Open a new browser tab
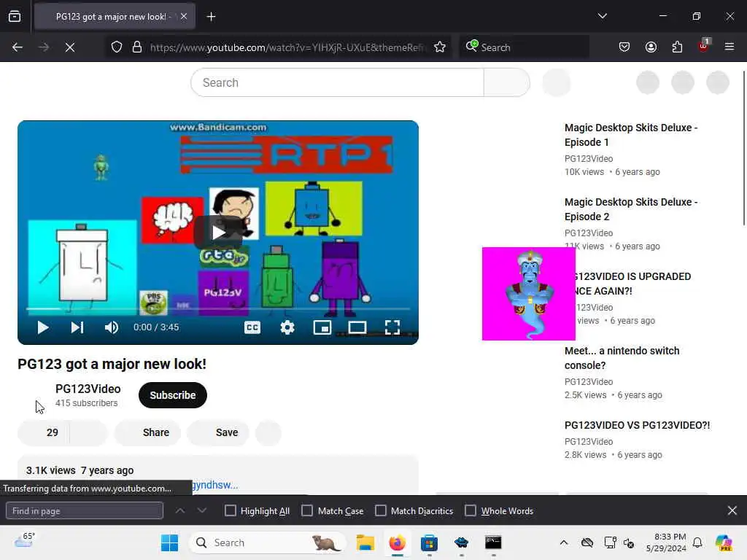This screenshot has height=560, width=747. click(x=211, y=17)
